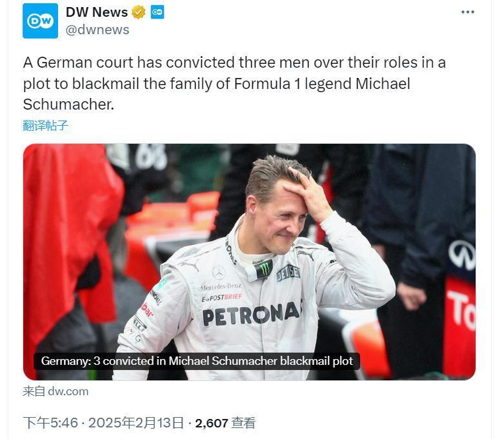Click the 2,607 view count
The width and height of the screenshot is (504, 439).
pyautogui.click(x=212, y=423)
